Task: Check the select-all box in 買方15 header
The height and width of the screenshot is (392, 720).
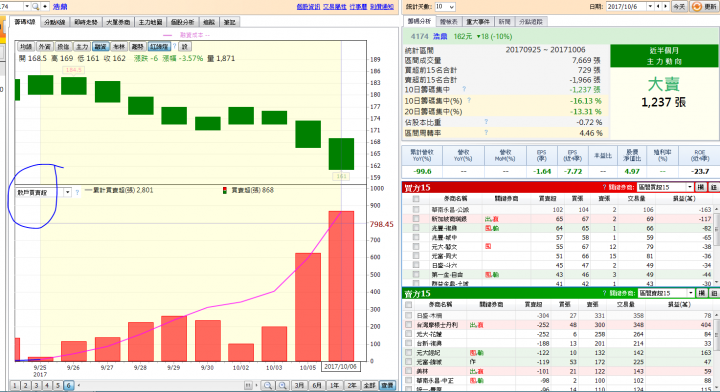Action: click(416, 199)
